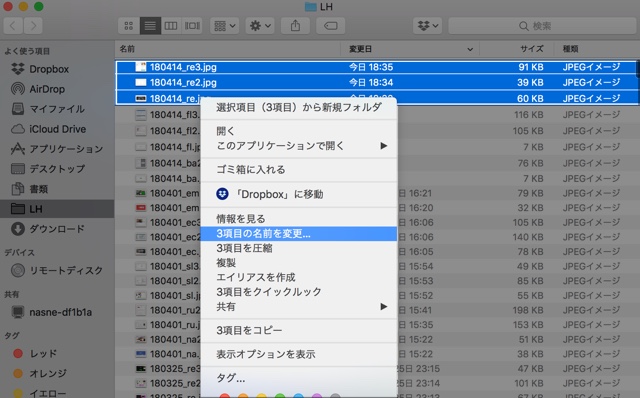Choose 「Dropbox」に移動

coord(299,194)
